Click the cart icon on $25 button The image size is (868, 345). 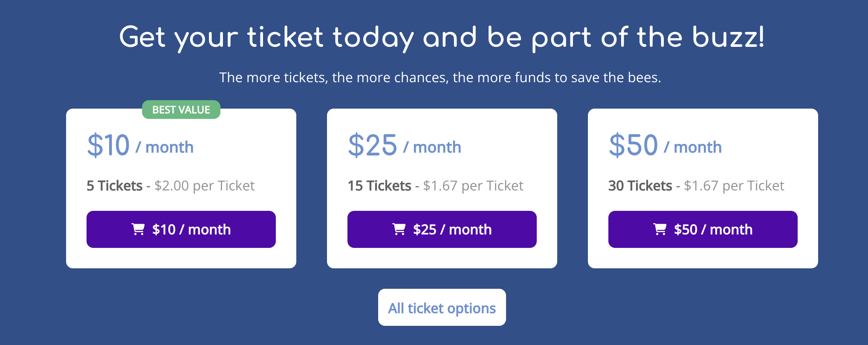coord(399,229)
